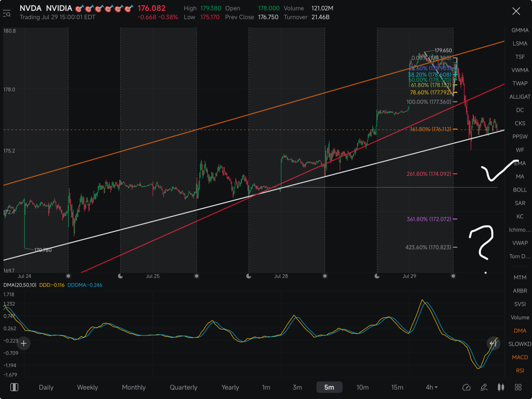Select the 261.80% (174.092) Fibonacci level
The image size is (532, 399).
(429, 174)
